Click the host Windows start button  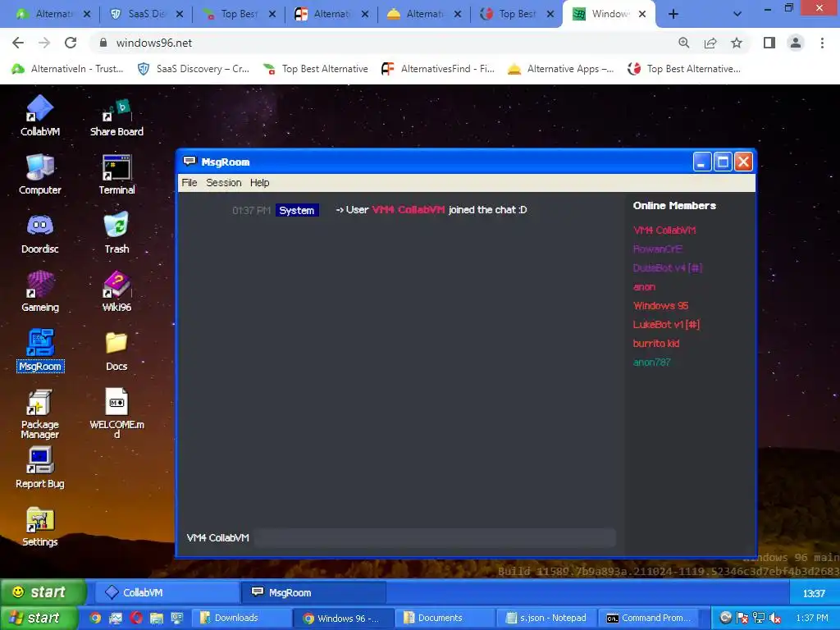[x=38, y=618]
